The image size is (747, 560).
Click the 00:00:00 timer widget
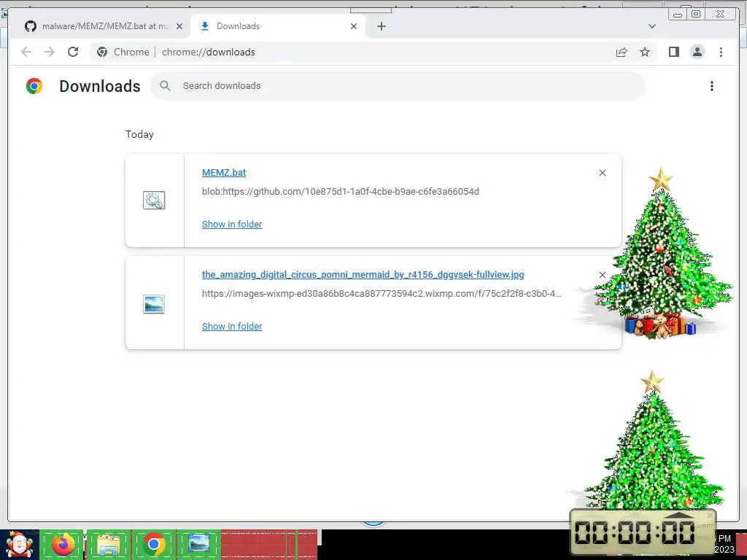(x=643, y=532)
